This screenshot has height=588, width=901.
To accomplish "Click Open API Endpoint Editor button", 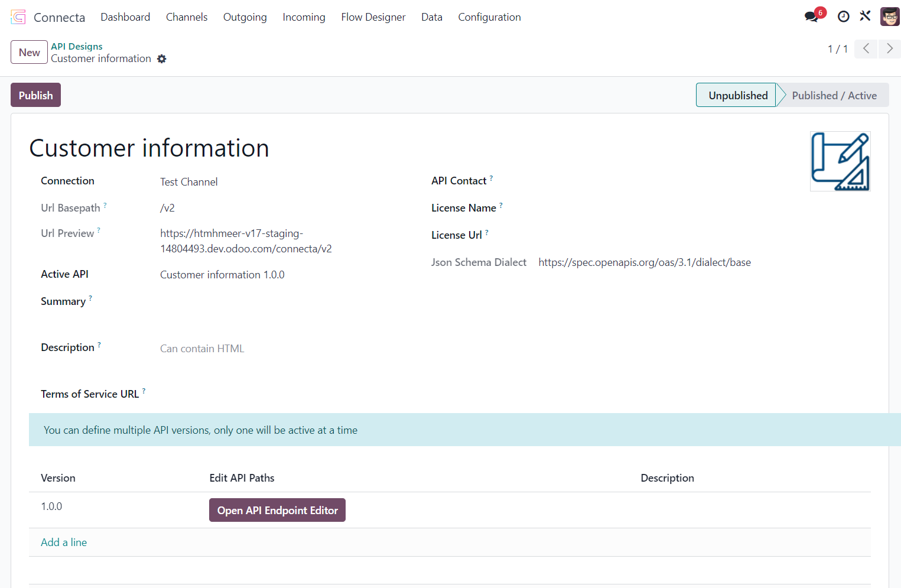I will [277, 510].
